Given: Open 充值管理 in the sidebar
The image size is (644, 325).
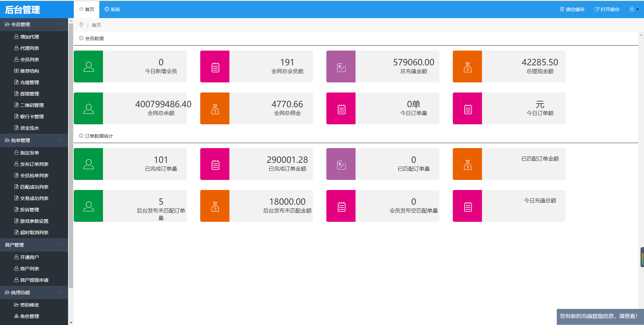Looking at the screenshot, I should [x=30, y=82].
